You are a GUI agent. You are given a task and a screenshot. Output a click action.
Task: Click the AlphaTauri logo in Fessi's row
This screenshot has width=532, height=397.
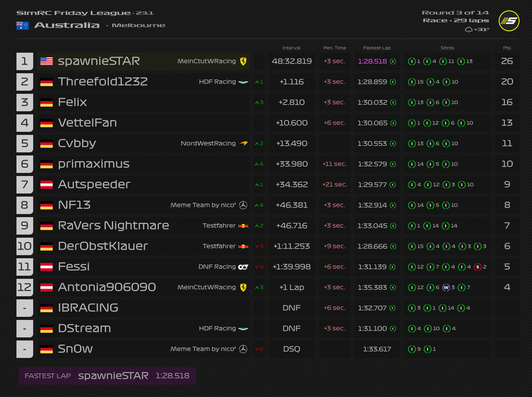point(243,267)
